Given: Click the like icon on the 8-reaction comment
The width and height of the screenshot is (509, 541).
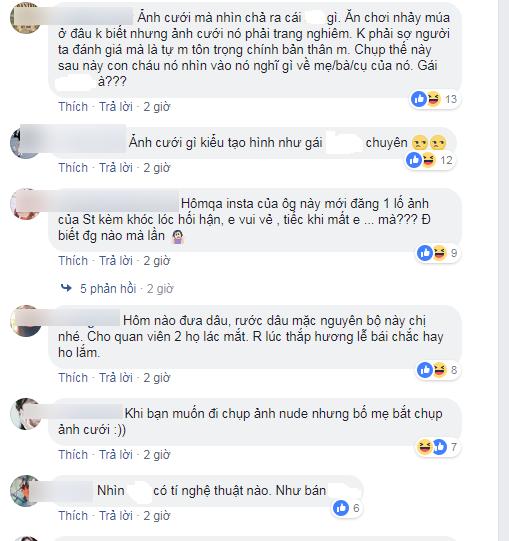Looking at the screenshot, I should pos(424,370).
